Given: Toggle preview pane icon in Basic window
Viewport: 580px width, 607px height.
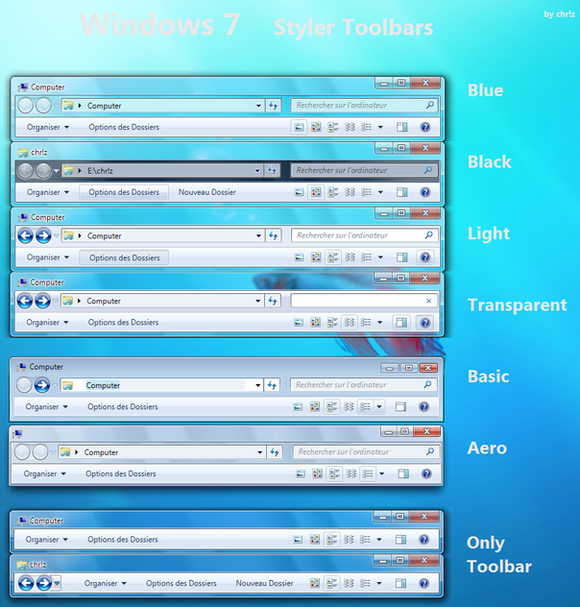Looking at the screenshot, I should coord(400,406).
